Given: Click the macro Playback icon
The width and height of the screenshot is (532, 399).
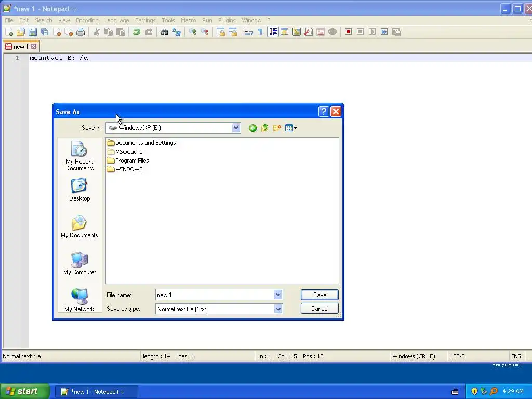Looking at the screenshot, I should (372, 32).
